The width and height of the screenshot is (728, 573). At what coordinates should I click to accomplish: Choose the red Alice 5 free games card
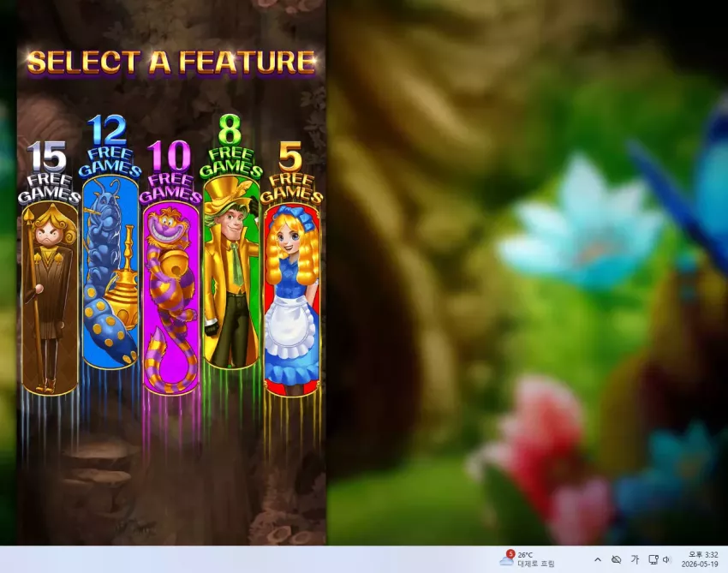tap(291, 300)
